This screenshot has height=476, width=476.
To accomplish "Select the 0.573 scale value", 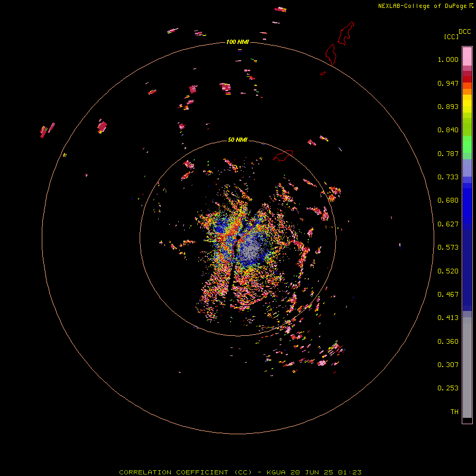I will click(x=448, y=248).
